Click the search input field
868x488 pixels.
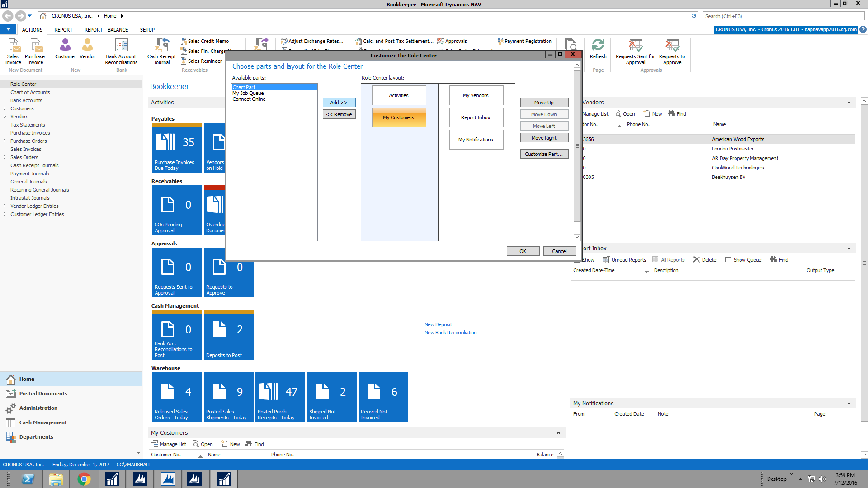pyautogui.click(x=783, y=16)
